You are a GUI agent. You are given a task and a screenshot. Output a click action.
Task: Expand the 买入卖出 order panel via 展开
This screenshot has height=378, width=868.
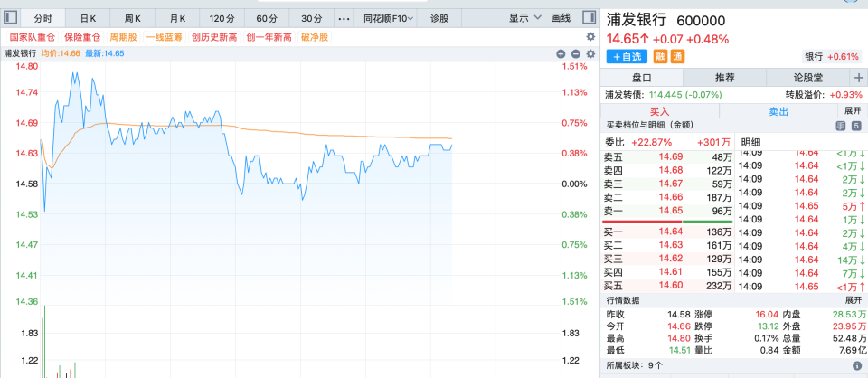pos(853,110)
